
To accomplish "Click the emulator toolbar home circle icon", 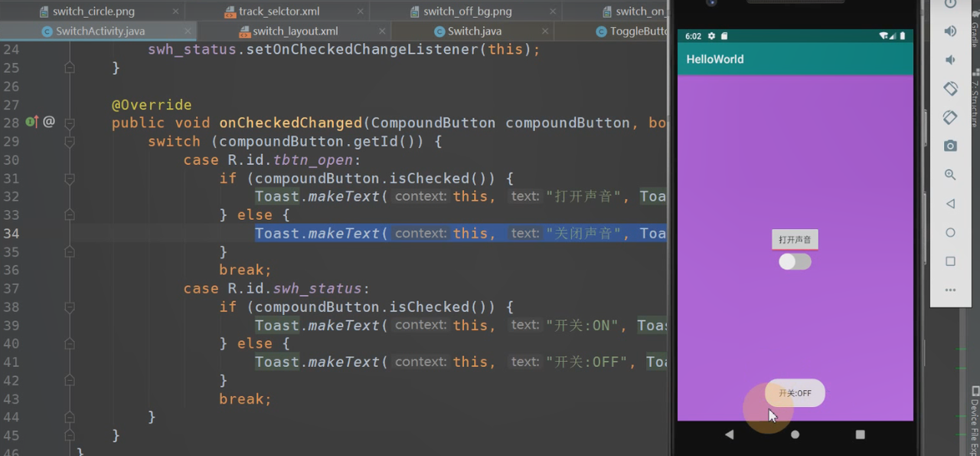I will (x=950, y=232).
